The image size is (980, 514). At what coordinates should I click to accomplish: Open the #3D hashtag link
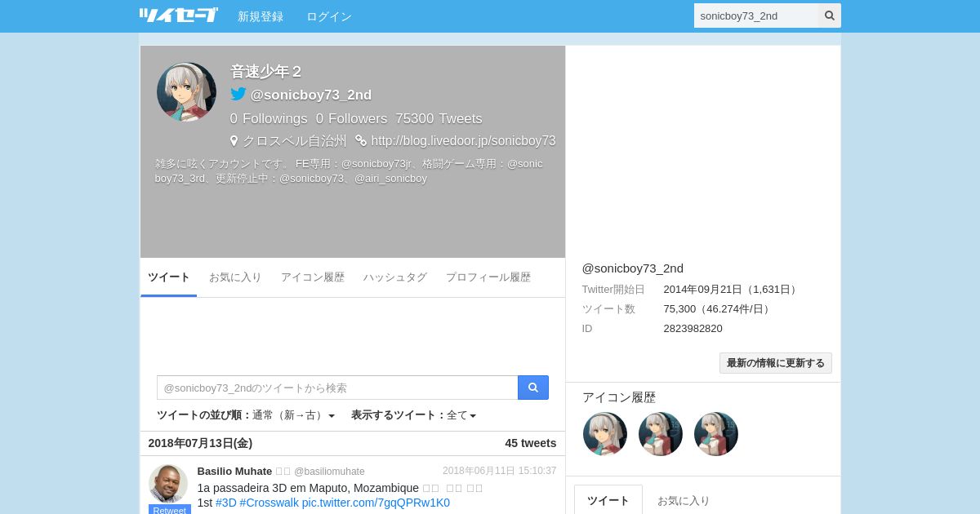tap(226, 503)
